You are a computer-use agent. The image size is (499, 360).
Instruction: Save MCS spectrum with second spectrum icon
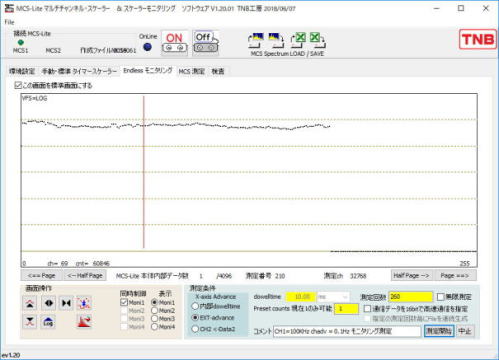coord(276,40)
